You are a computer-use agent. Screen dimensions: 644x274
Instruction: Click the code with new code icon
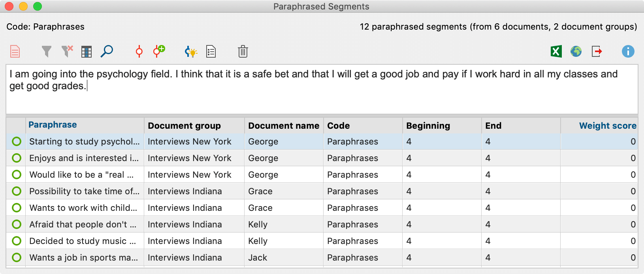point(159,51)
